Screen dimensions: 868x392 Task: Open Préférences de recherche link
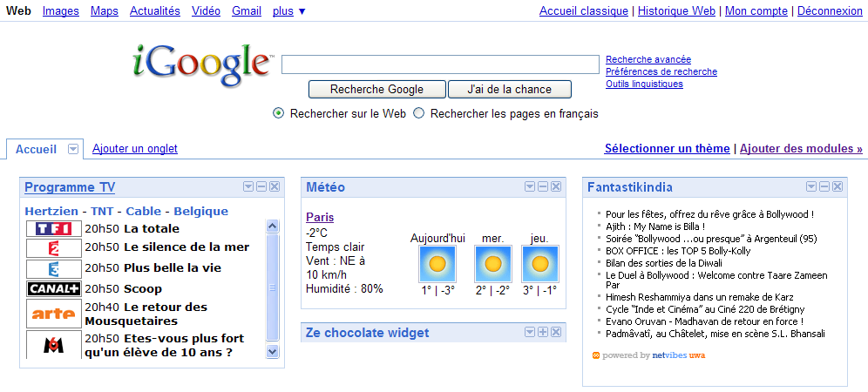click(661, 71)
